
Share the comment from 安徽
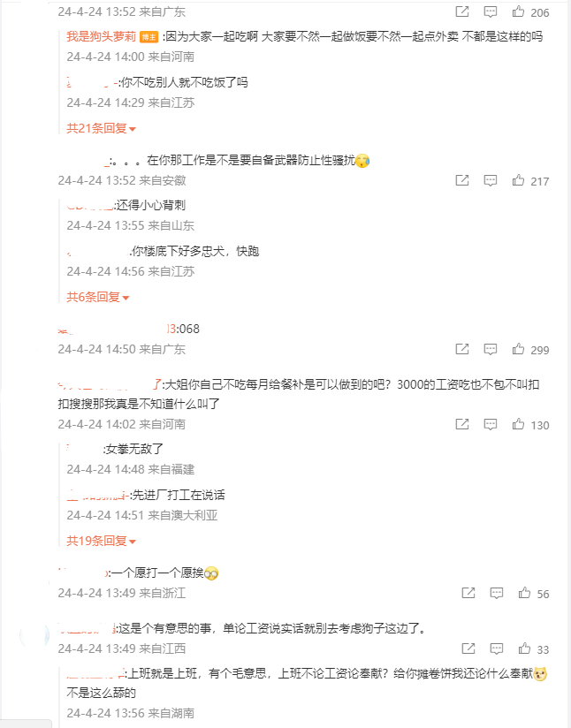(x=461, y=180)
